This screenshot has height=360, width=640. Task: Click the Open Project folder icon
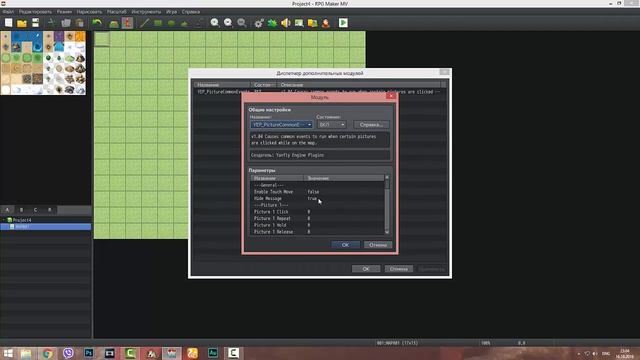(x=22, y=23)
